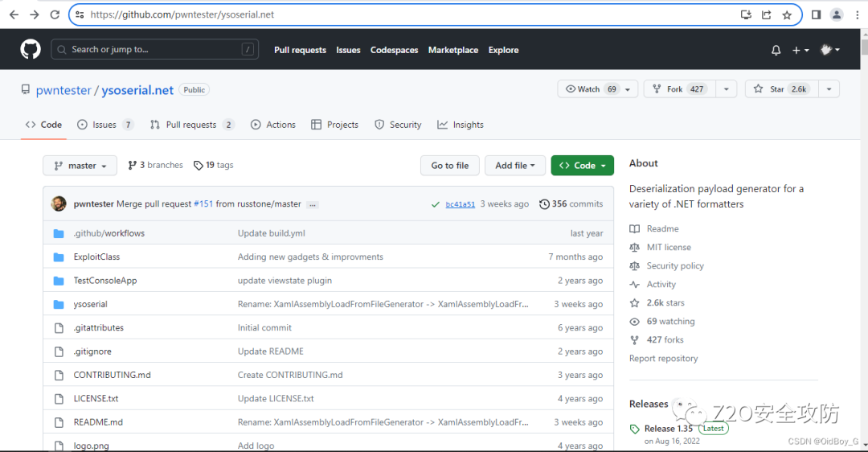Click the commit history clock icon

(544, 204)
